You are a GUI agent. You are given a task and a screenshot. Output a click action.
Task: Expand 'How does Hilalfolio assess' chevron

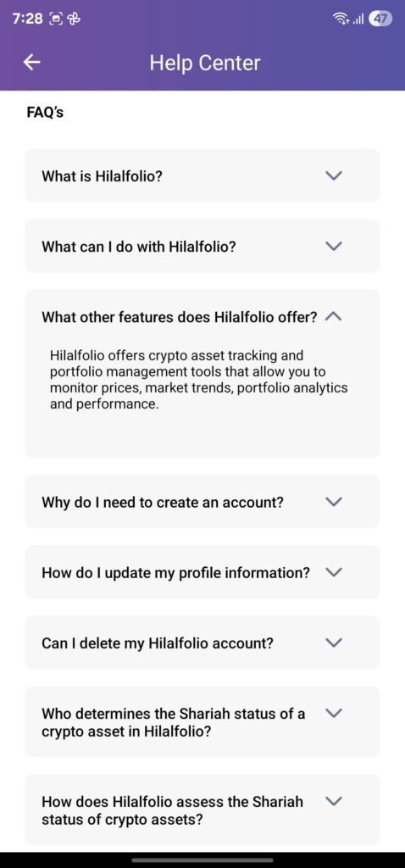coord(334,800)
